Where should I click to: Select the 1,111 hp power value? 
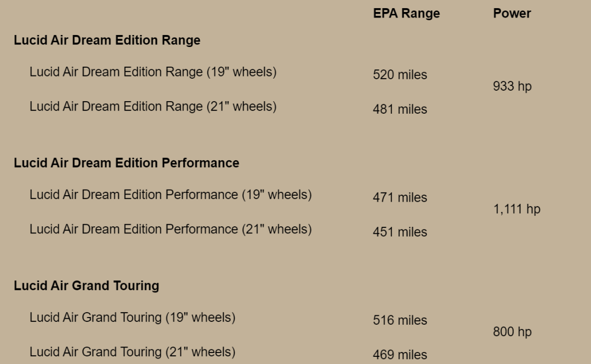tap(517, 209)
